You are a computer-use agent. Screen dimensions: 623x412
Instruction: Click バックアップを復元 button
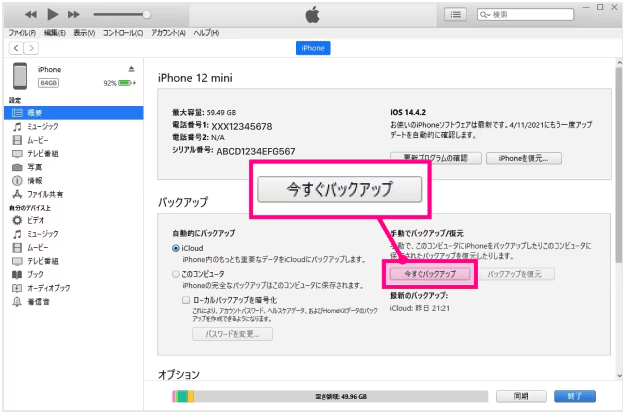[515, 274]
